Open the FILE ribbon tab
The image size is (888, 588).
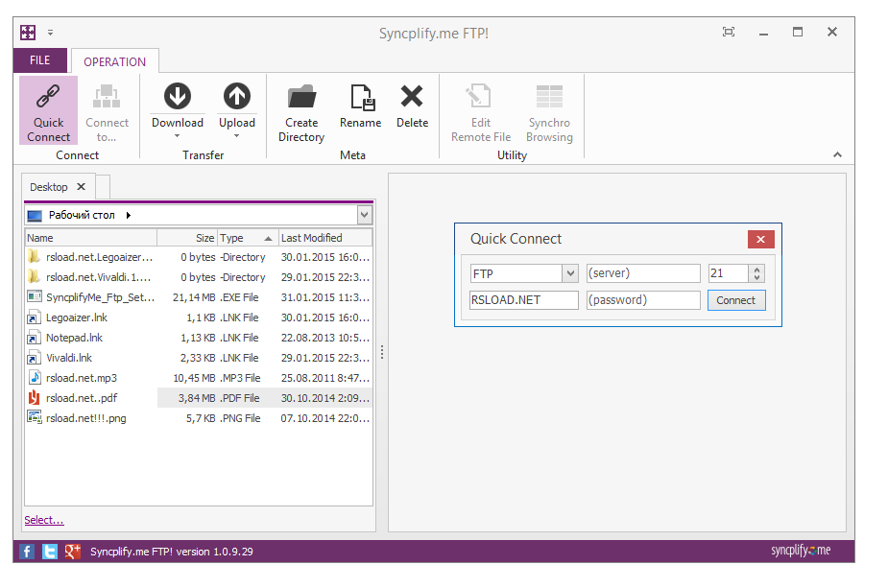pyautogui.click(x=39, y=60)
